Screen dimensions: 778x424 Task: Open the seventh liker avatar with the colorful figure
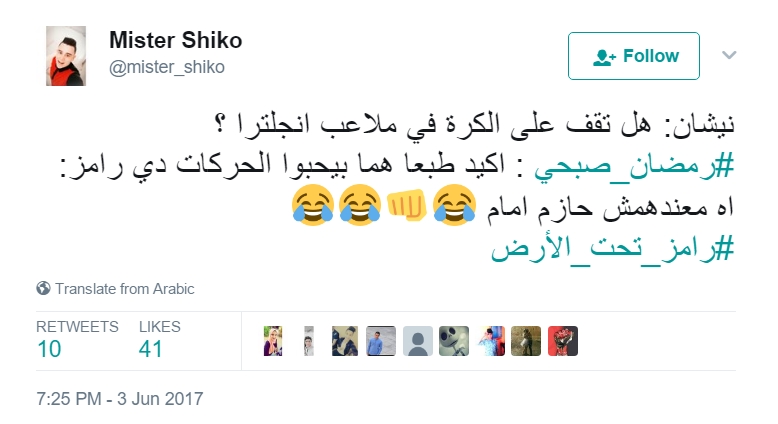(491, 341)
